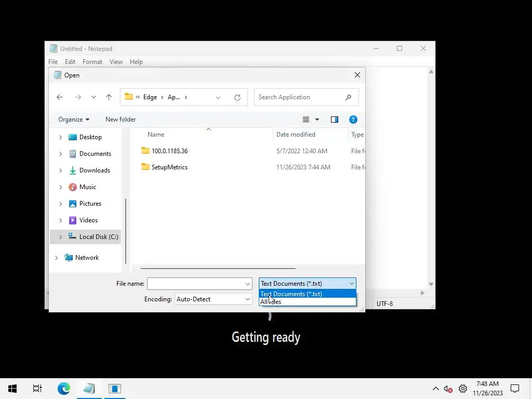Select Desktop in navigation pane
Viewport: 532px width, 399px height.
[x=85, y=137]
